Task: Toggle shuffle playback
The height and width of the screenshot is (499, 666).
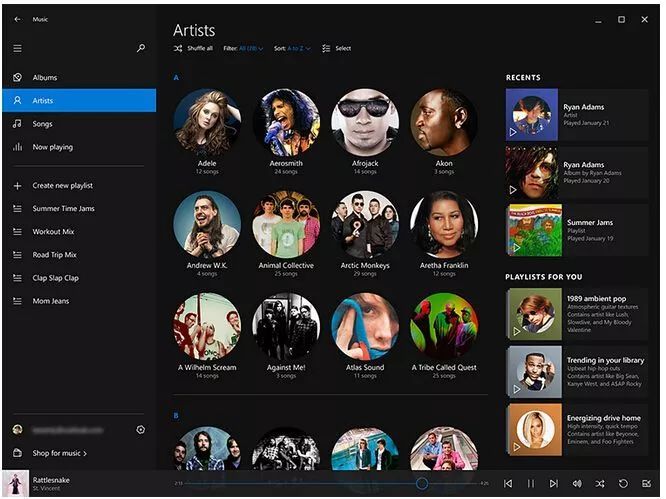Action: click(x=600, y=484)
